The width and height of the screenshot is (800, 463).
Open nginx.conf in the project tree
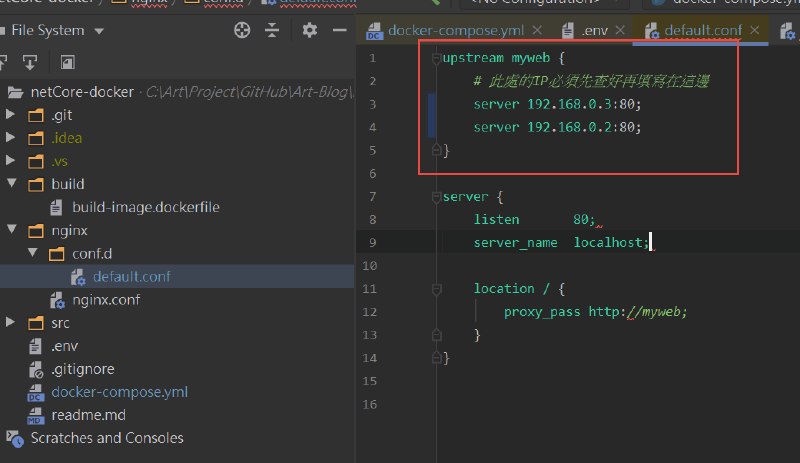pyautogui.click(x=106, y=300)
